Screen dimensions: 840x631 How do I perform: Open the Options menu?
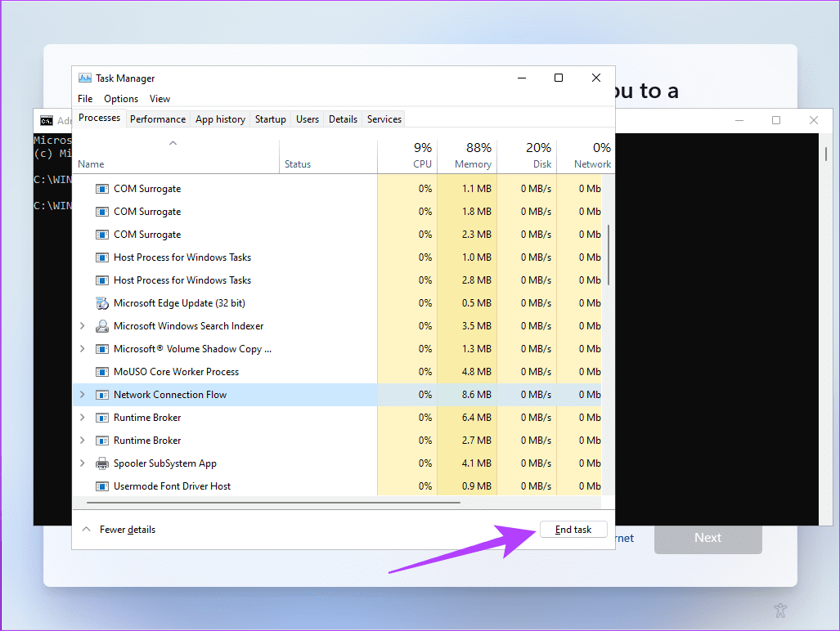121,99
